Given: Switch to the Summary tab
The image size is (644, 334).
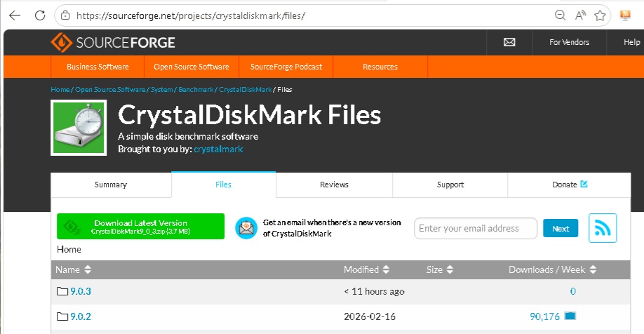Looking at the screenshot, I should point(111,185).
